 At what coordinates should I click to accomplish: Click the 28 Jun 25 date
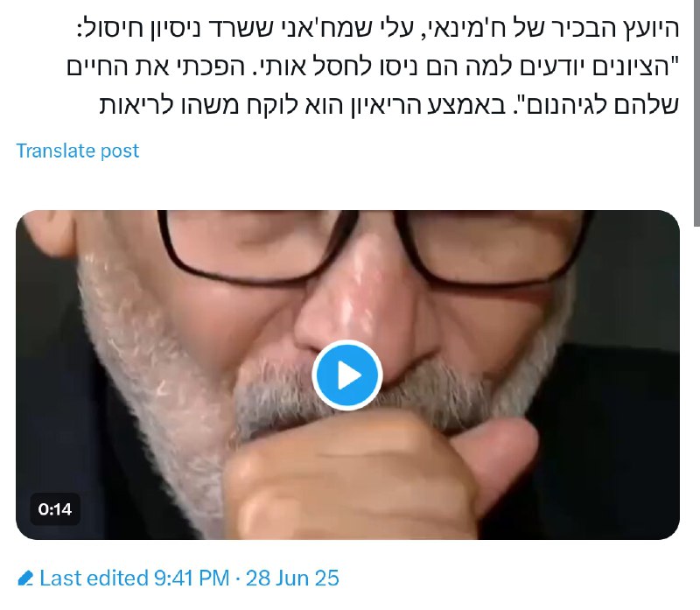[292, 578]
